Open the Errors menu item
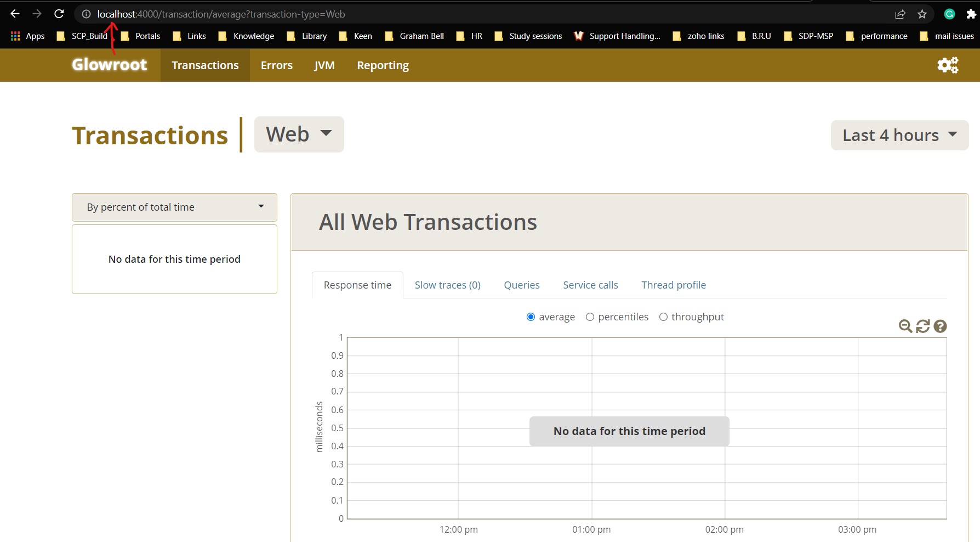This screenshot has height=542, width=980. tap(276, 65)
